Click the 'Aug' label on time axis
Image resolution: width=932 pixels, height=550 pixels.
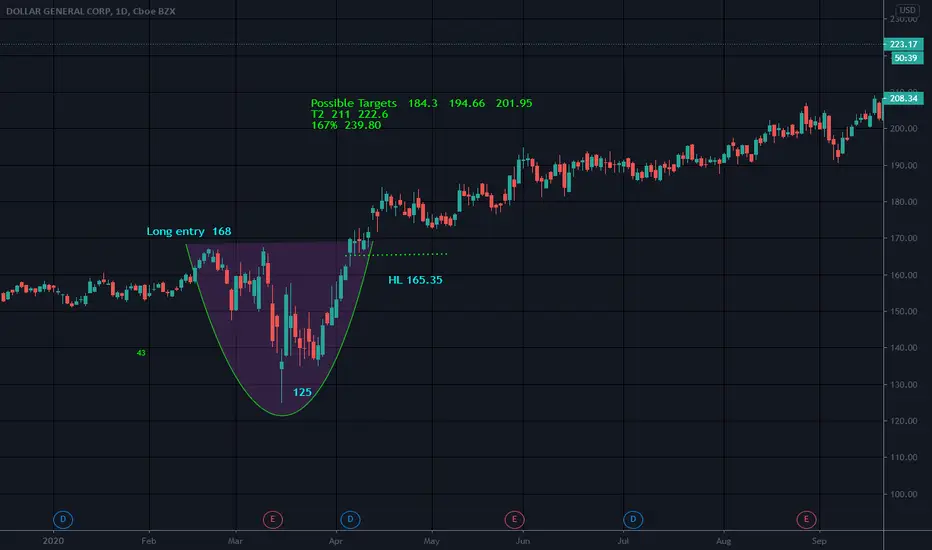point(723,540)
